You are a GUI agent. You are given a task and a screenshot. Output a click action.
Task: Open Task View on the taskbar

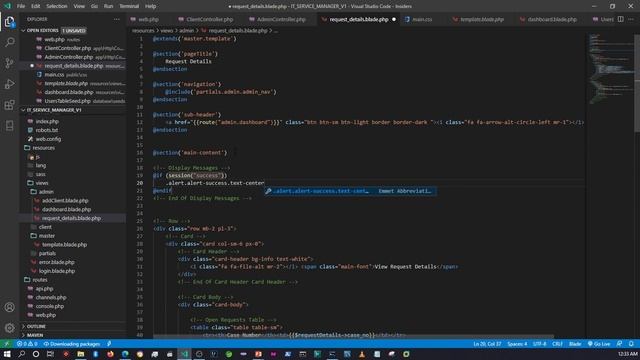pos(50,354)
